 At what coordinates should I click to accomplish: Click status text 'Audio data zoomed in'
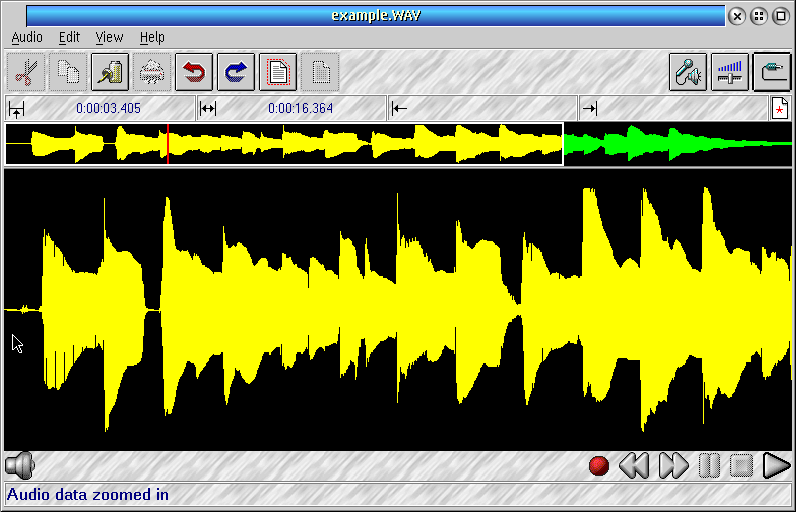(x=88, y=494)
